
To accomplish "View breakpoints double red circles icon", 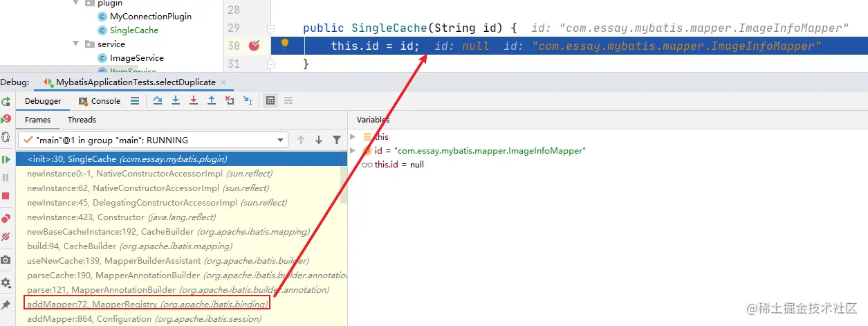I will (x=6, y=218).
